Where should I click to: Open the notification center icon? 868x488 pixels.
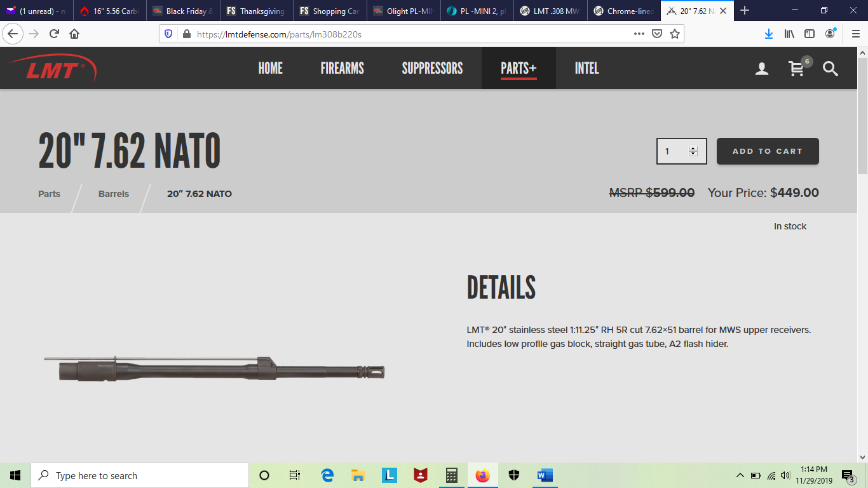click(x=848, y=475)
